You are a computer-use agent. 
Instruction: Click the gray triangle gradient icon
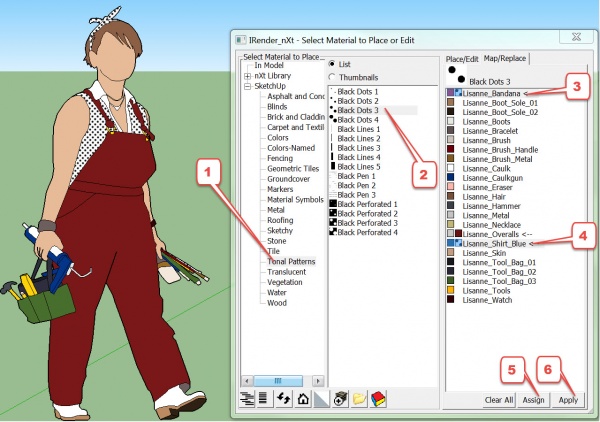coord(321,400)
